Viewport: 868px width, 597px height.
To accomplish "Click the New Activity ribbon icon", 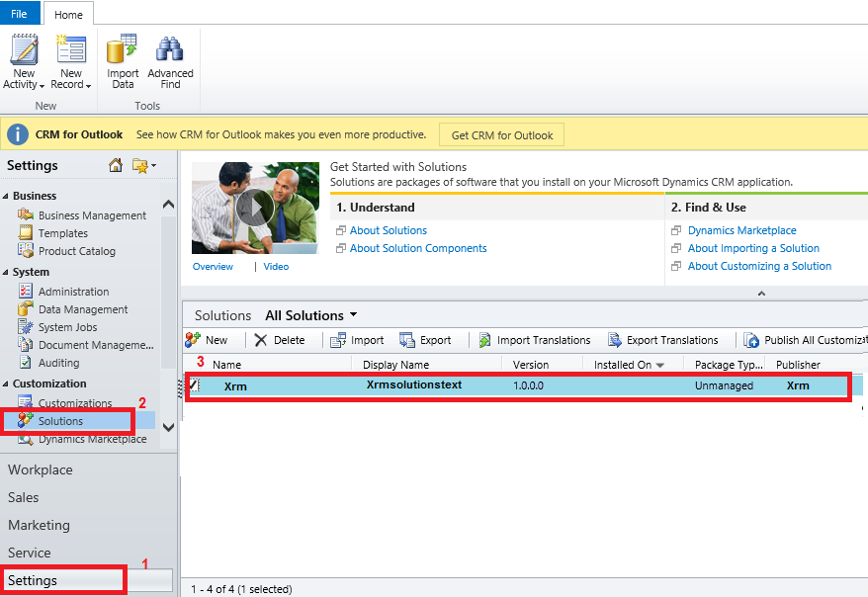I will [x=25, y=49].
